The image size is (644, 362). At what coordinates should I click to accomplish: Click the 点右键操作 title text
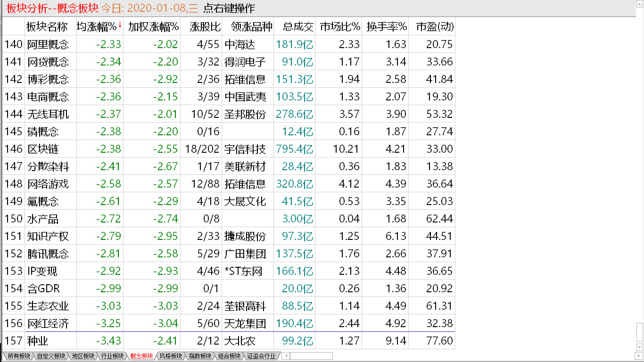pos(229,8)
